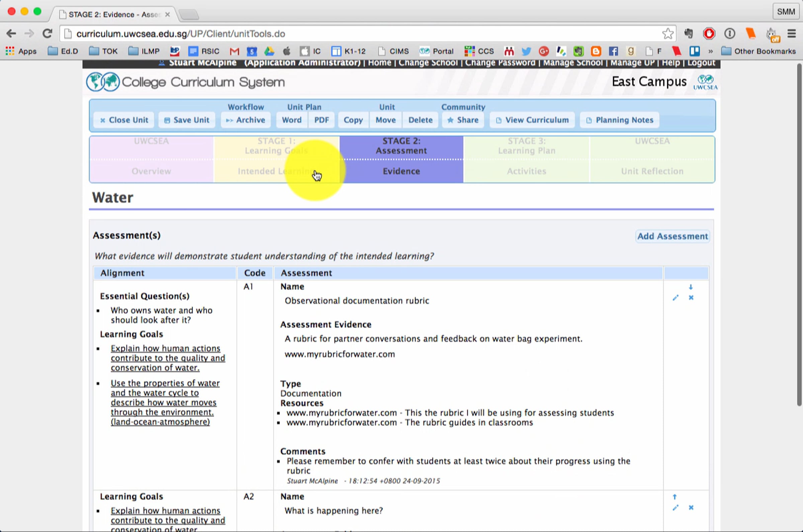Click the edit pencil icon for assessment A2
This screenshot has height=532, width=803.
click(676, 508)
